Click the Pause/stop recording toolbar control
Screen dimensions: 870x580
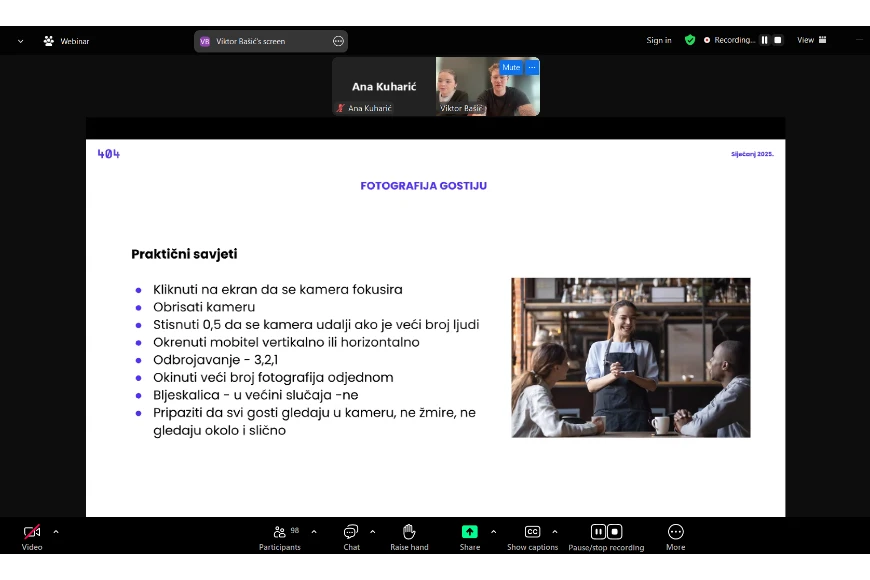tap(606, 533)
